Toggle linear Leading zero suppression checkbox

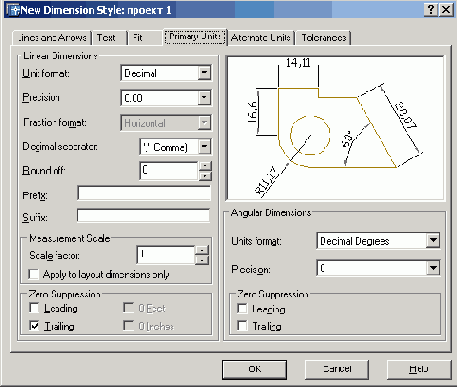point(34,308)
